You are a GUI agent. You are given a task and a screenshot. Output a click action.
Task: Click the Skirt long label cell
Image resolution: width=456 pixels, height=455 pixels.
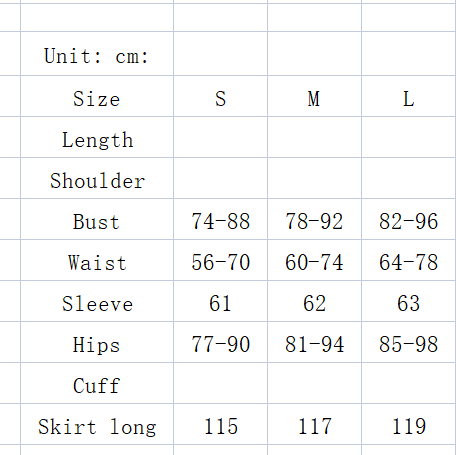pyautogui.click(x=97, y=424)
